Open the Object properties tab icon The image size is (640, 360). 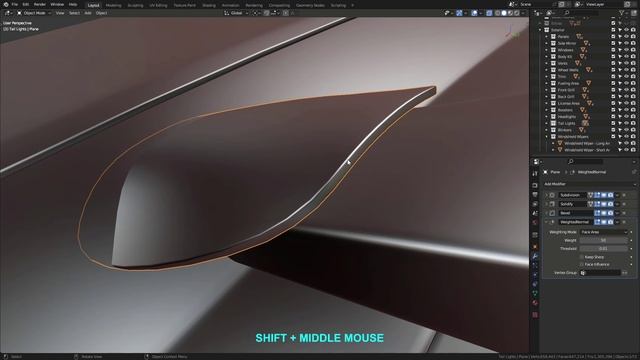click(x=535, y=247)
